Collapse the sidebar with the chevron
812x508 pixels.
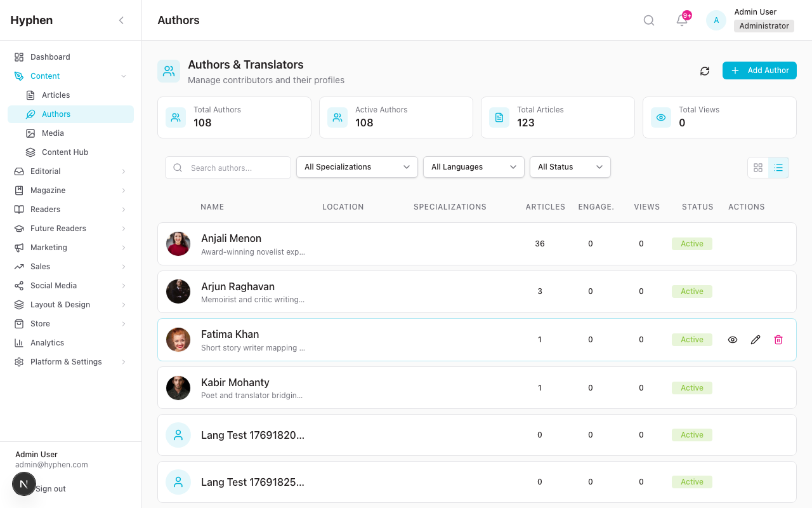121,20
